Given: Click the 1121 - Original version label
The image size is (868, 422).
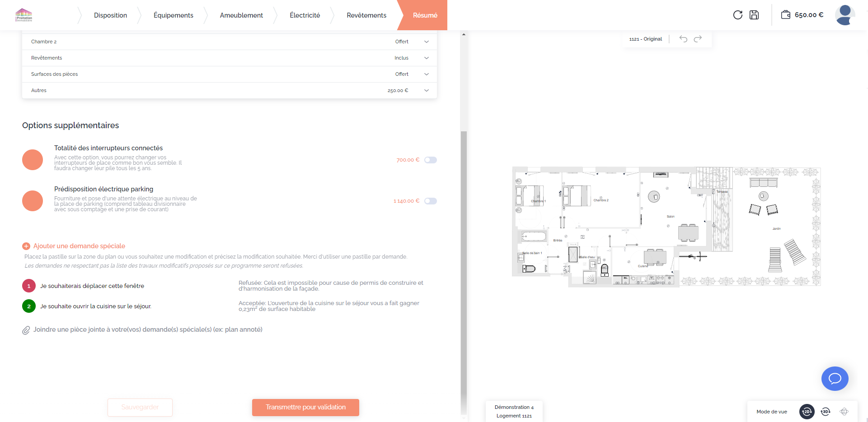Looking at the screenshot, I should 645,39.
